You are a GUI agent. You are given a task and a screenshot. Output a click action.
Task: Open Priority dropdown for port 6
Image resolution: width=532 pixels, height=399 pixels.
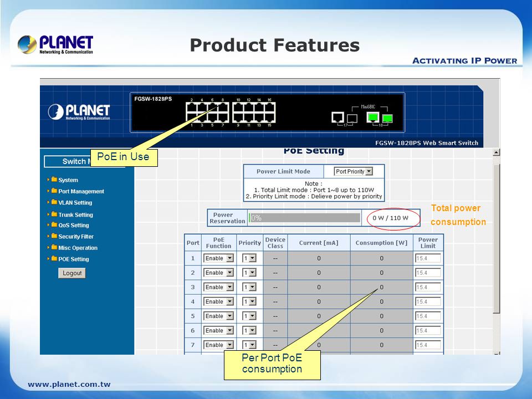pos(249,330)
